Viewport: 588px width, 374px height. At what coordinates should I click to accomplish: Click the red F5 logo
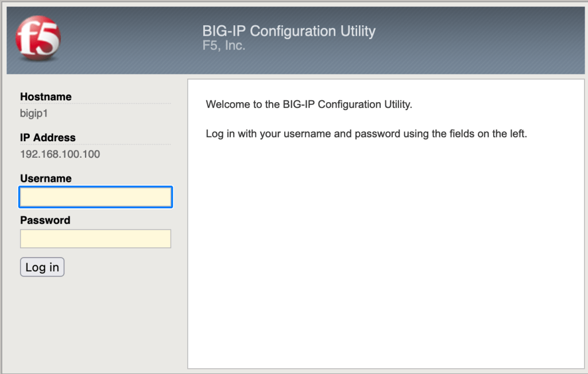pos(38,38)
